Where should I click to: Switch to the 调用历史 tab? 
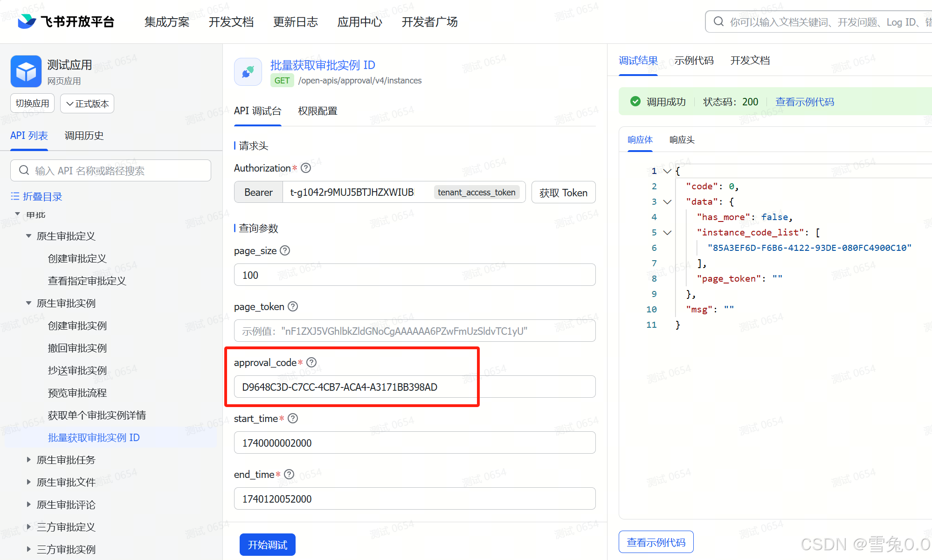[x=84, y=136]
